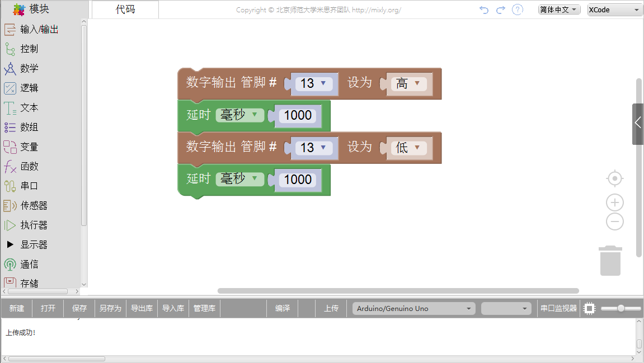Expand the right side panel arrow

point(638,124)
